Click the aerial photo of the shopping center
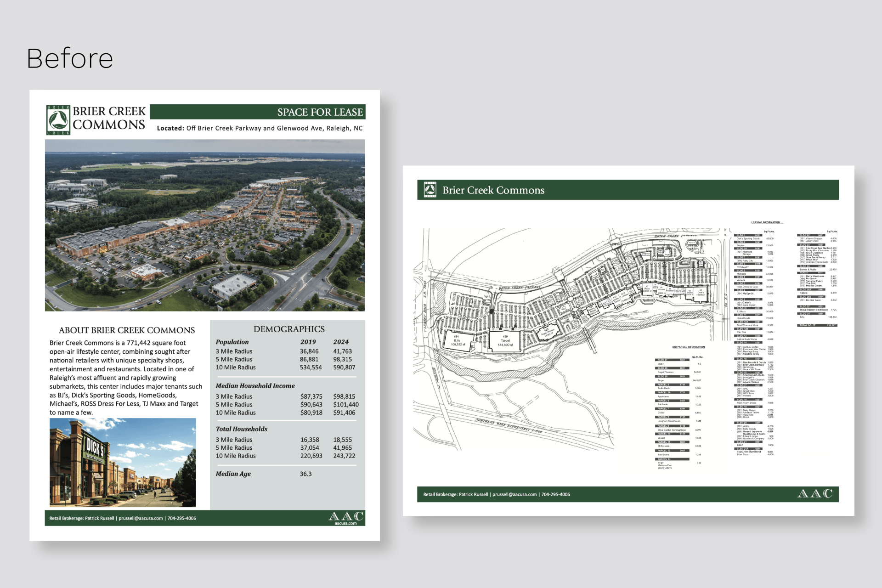The height and width of the screenshot is (588, 882). coord(205,225)
